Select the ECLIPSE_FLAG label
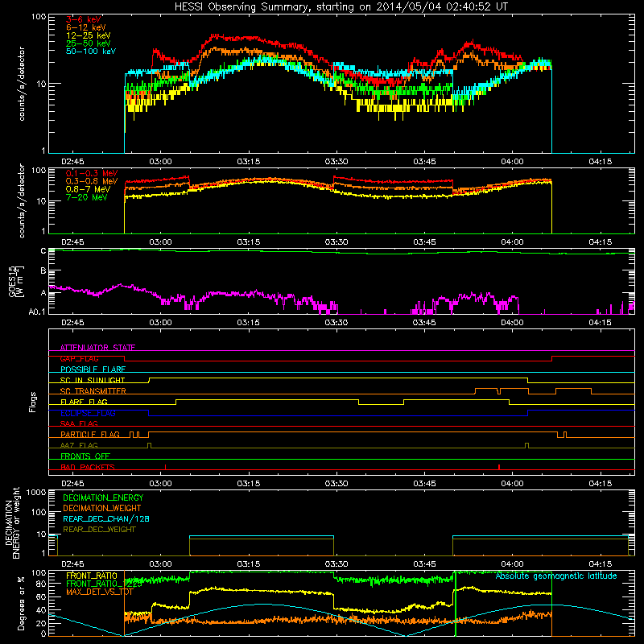Viewport: 644px width, 644px height. click(x=88, y=413)
